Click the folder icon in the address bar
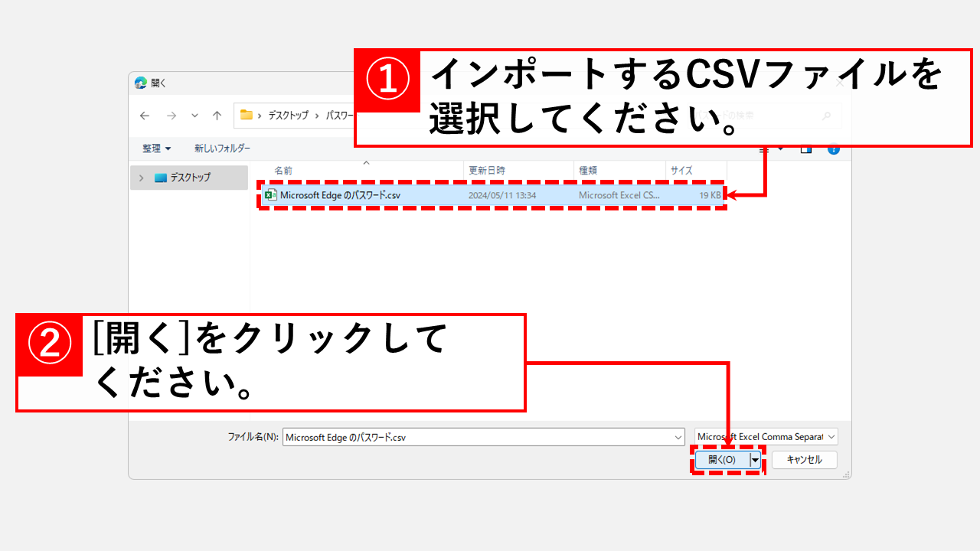The width and height of the screenshot is (980, 551). [247, 115]
